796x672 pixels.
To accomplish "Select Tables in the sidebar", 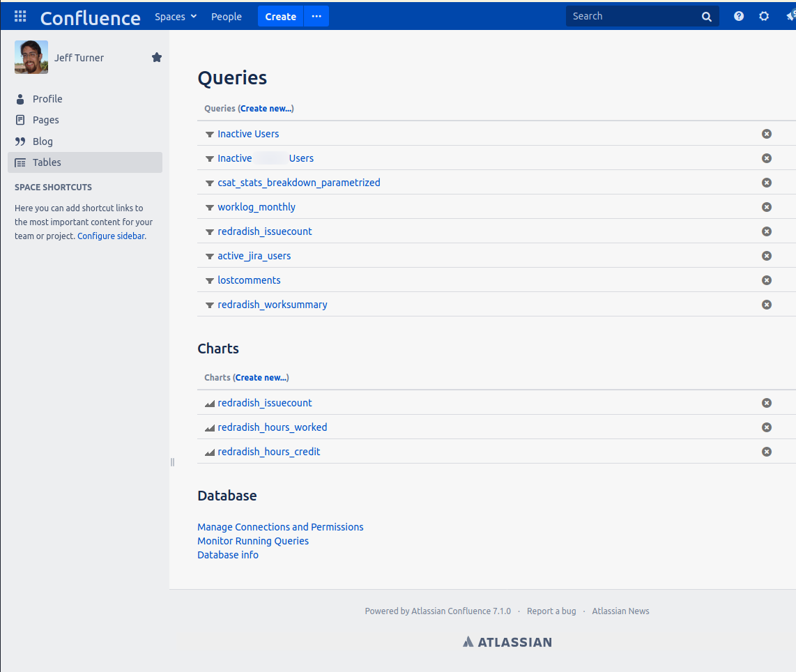I will (47, 162).
